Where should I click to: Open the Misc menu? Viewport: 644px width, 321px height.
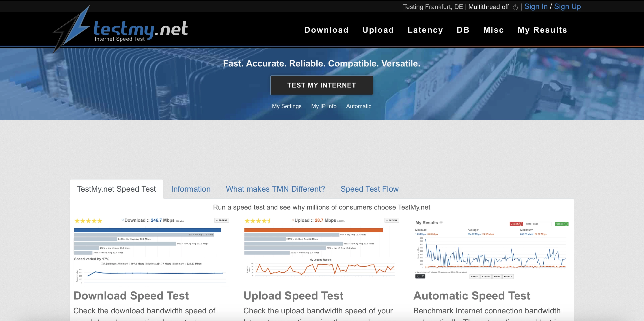(x=493, y=30)
